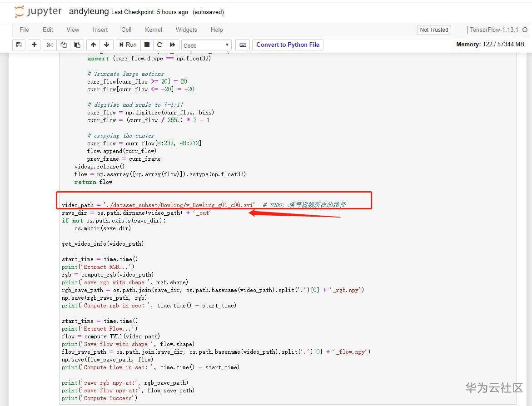
Task: Click the '# Truncate large motions' comment
Action: [125, 74]
